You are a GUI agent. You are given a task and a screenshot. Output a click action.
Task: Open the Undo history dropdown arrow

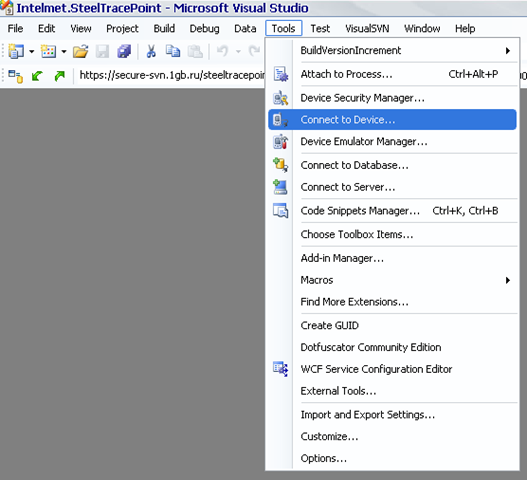coord(238,52)
